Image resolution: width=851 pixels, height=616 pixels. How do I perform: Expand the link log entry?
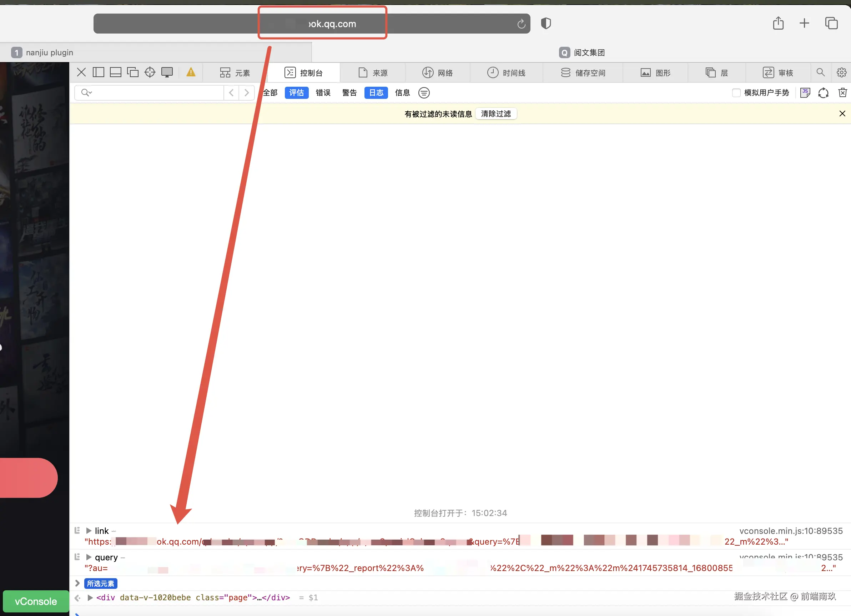click(89, 530)
